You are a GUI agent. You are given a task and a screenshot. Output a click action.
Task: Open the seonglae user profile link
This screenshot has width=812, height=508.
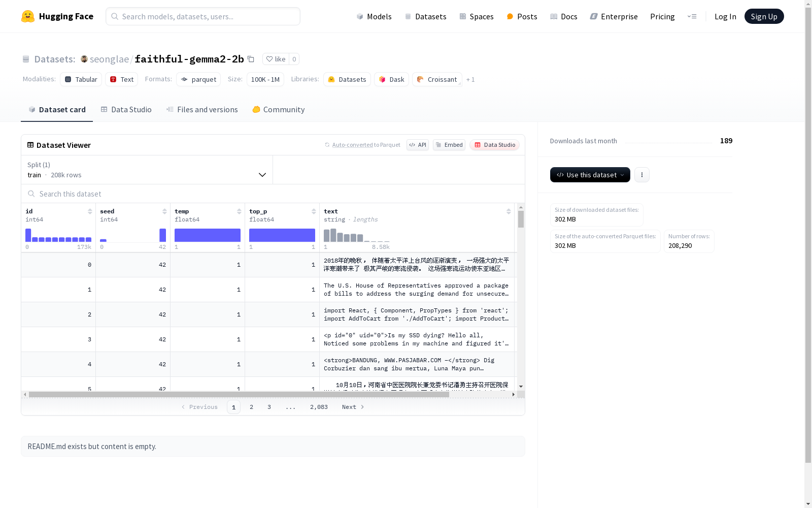109,59
